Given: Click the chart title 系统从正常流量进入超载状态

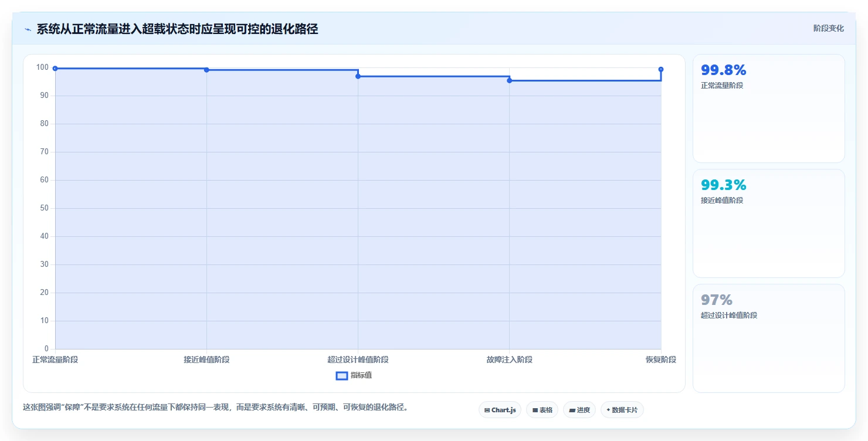Looking at the screenshot, I should click(x=177, y=29).
